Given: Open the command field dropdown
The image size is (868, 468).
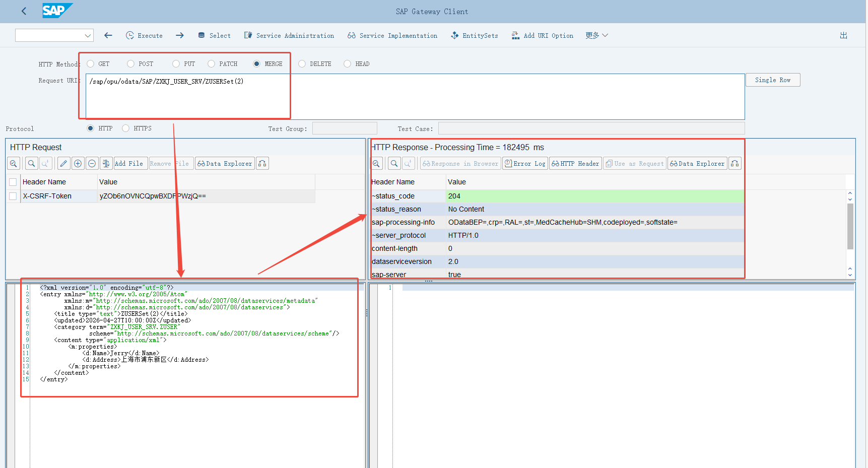Looking at the screenshot, I should [x=88, y=35].
